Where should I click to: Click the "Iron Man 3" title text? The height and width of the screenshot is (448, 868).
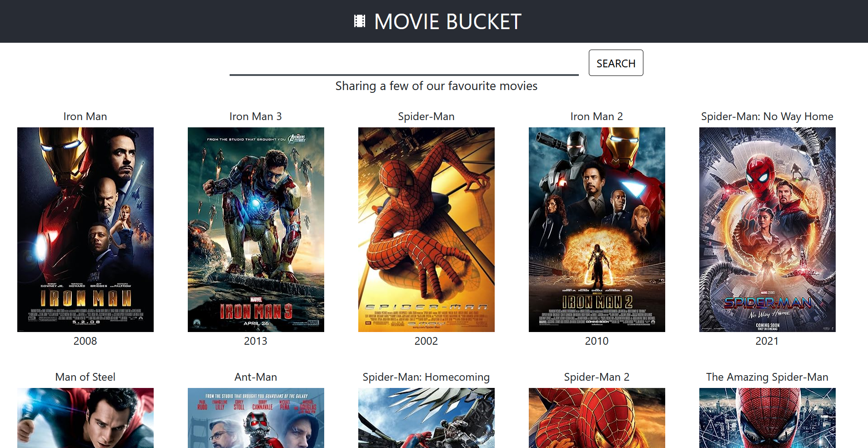click(256, 116)
